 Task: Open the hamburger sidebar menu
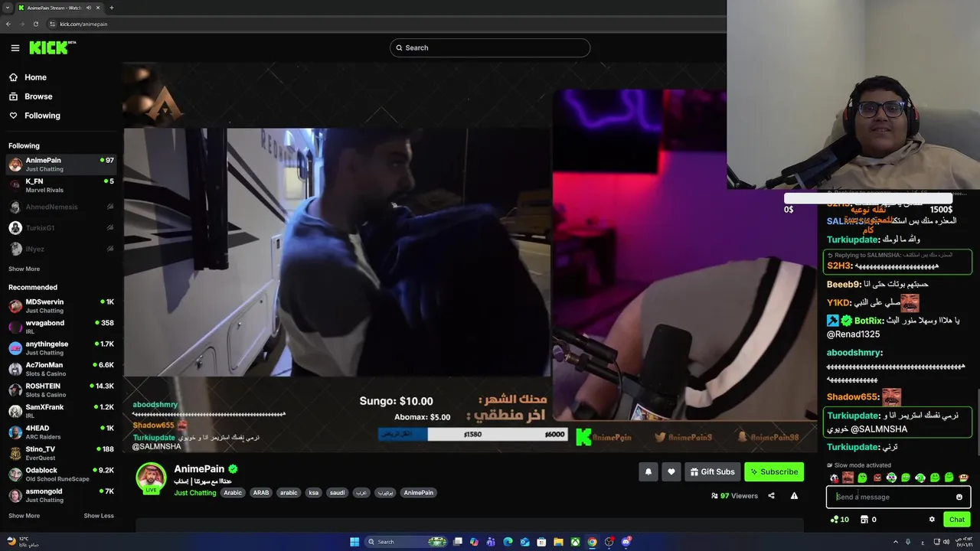coord(15,47)
